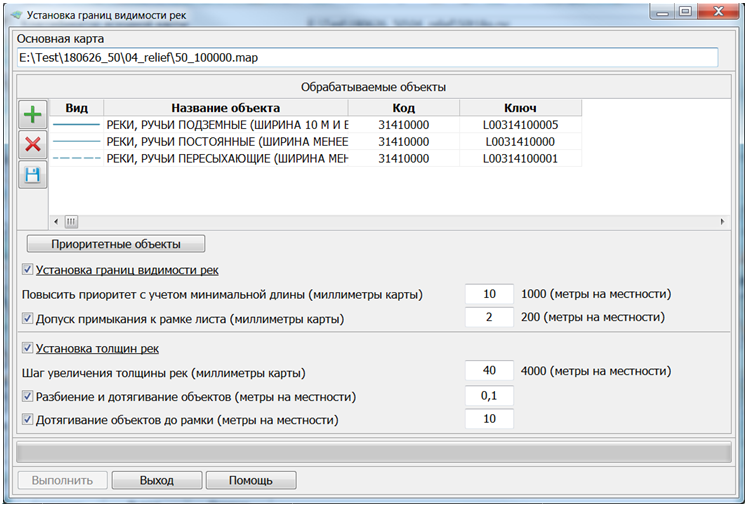
Task: Click the "Код" column header
Action: coord(404,108)
